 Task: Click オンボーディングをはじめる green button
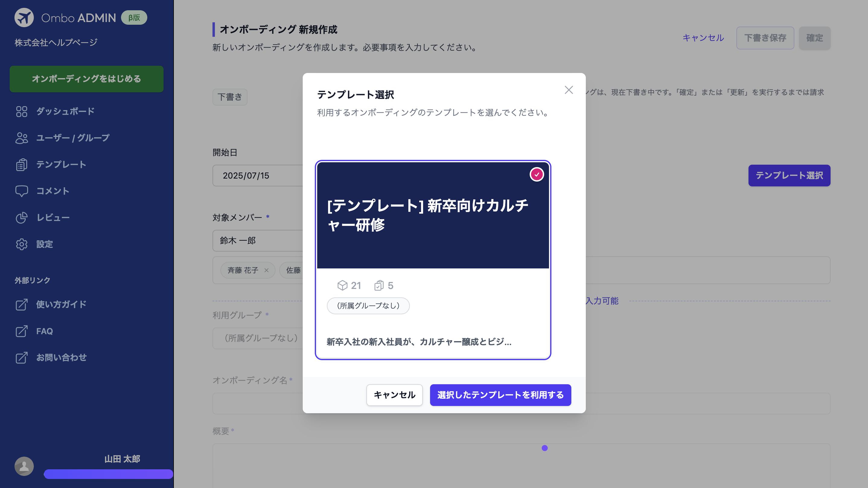87,79
